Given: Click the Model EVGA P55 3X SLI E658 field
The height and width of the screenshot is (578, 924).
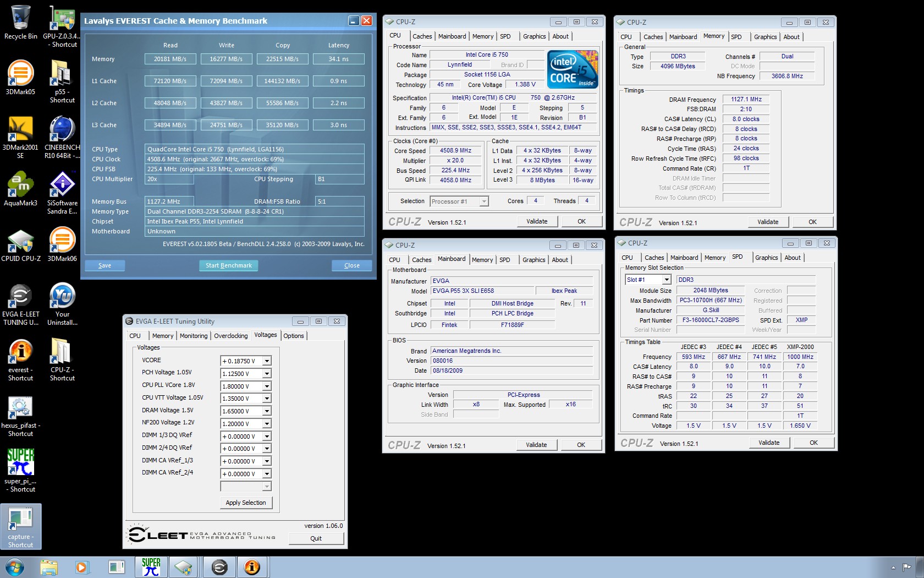Looking at the screenshot, I should click(482, 291).
